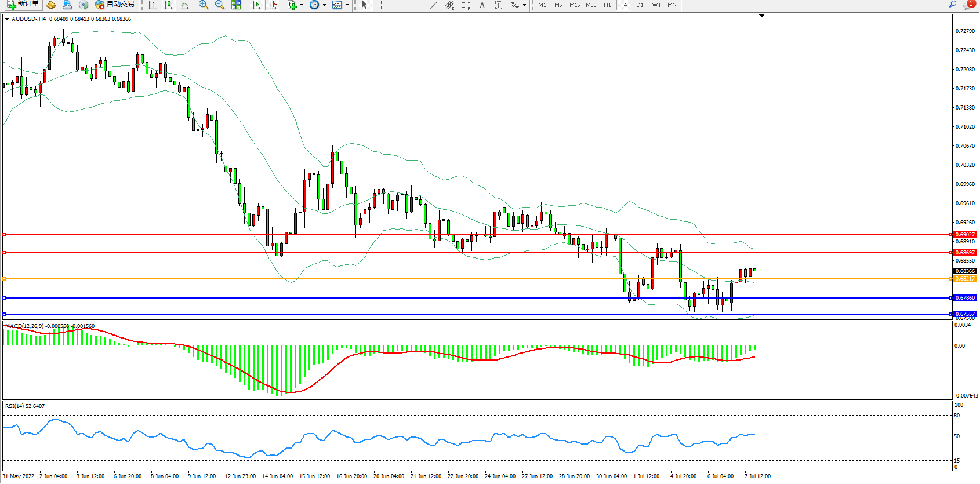Image resolution: width=980 pixels, height=484 pixels.
Task: Open chat notifications with red badge
Action: 968,5
